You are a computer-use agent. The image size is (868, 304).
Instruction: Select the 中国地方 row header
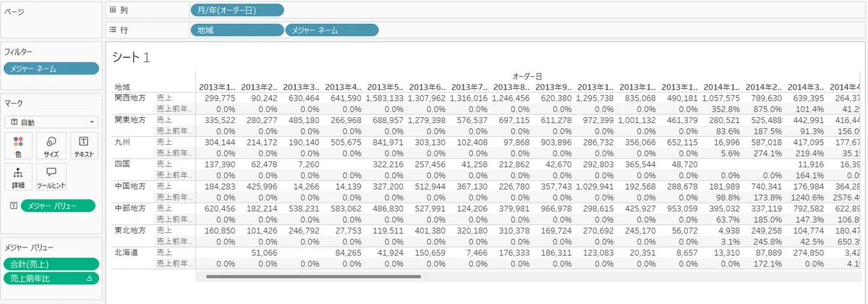click(130, 186)
